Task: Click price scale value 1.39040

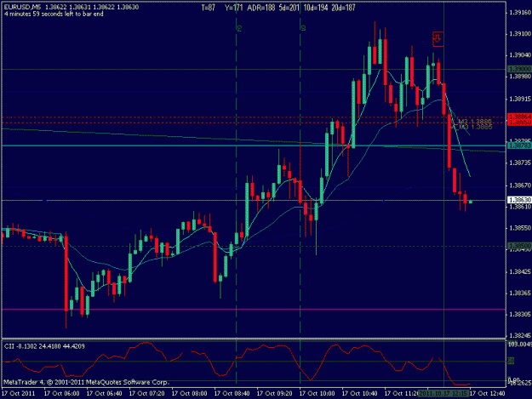Action: 520,55
